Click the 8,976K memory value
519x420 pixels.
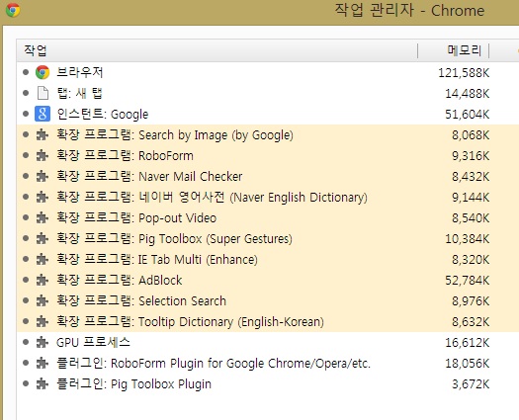(x=471, y=301)
